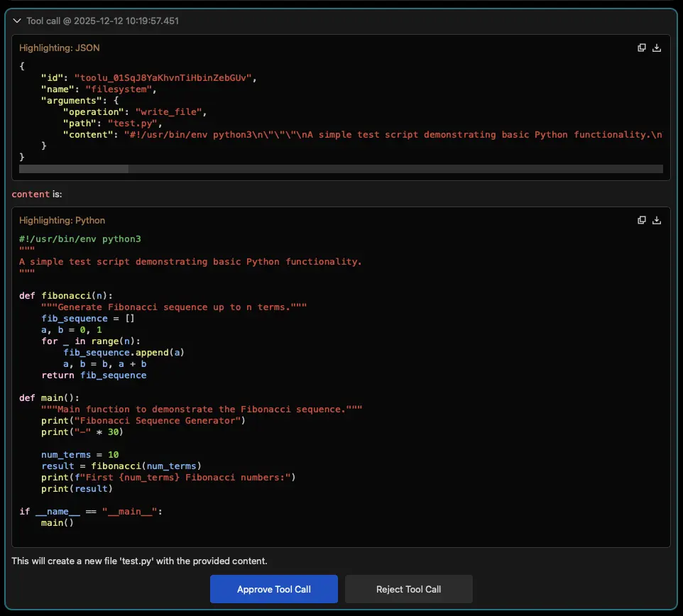Copy the Python script to clipboard
683x616 pixels.
tap(641, 220)
